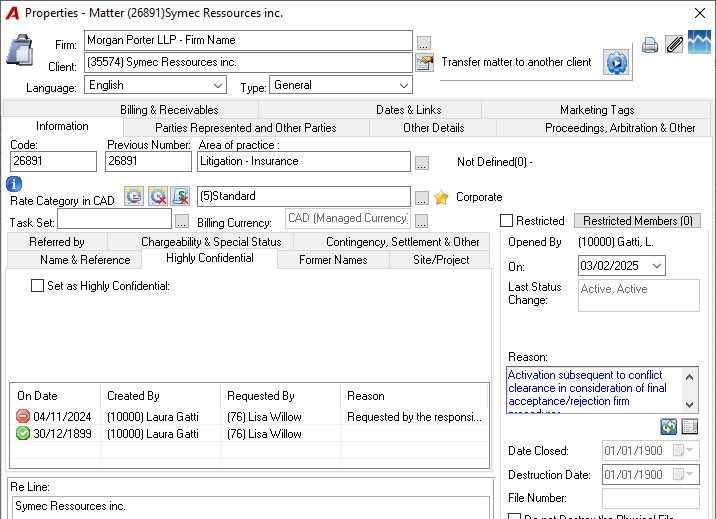Switch to Billing & Receivables tab
This screenshot has height=519, width=716.
tap(169, 110)
